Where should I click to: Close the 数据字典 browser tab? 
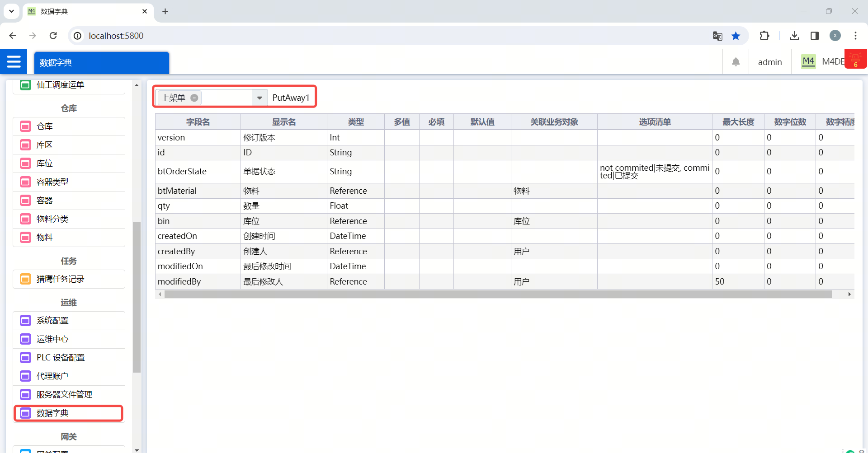(x=145, y=11)
